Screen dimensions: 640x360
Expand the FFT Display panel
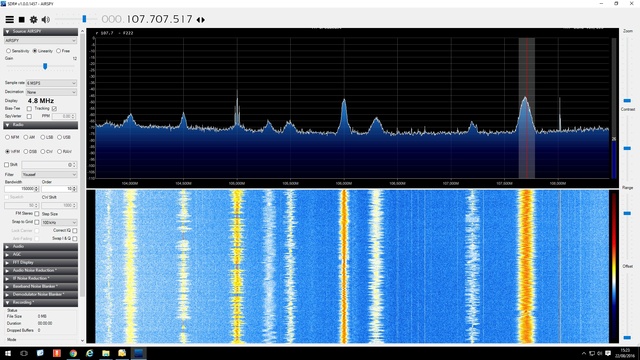click(x=40, y=262)
